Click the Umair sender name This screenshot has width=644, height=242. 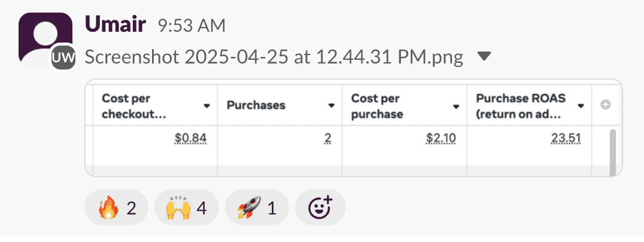[x=117, y=25]
